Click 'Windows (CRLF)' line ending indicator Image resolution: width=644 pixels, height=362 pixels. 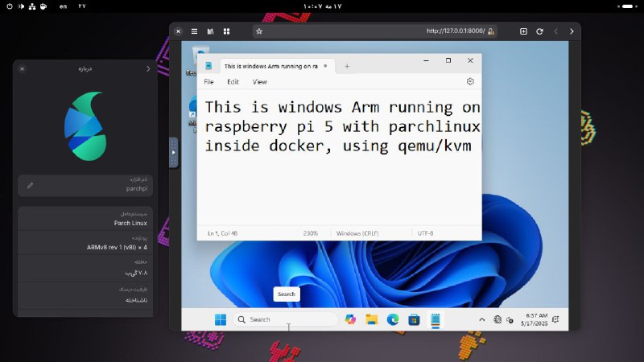[357, 233]
